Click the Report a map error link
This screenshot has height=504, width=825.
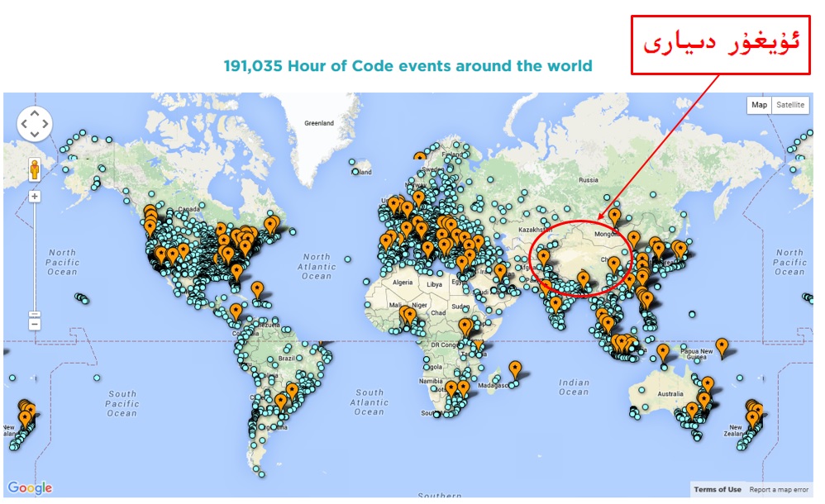tap(779, 489)
